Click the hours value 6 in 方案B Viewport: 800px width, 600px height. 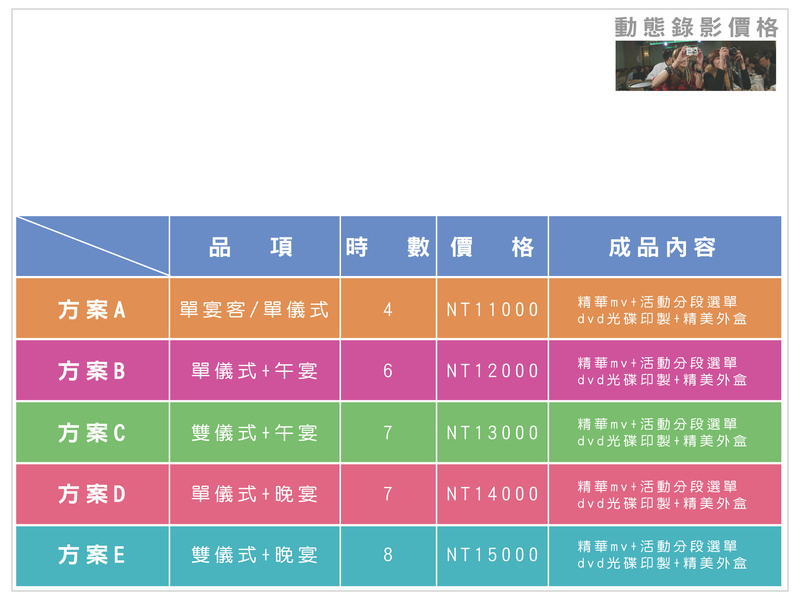point(388,370)
